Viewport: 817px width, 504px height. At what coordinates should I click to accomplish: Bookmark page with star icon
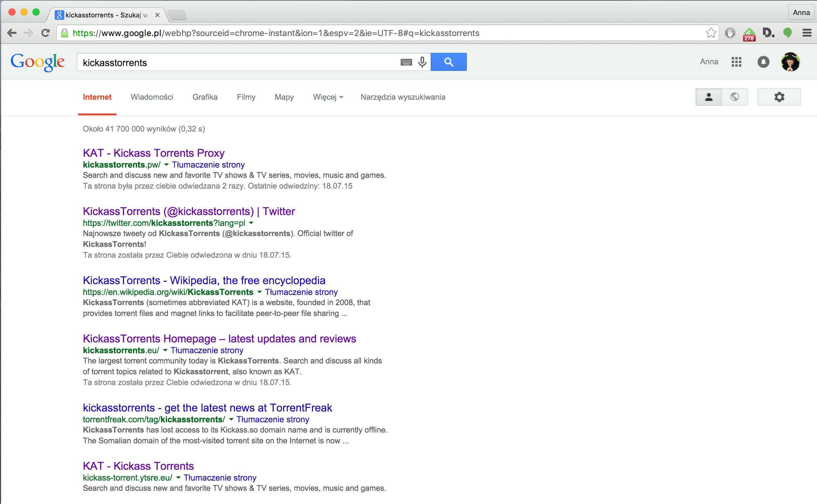(711, 33)
